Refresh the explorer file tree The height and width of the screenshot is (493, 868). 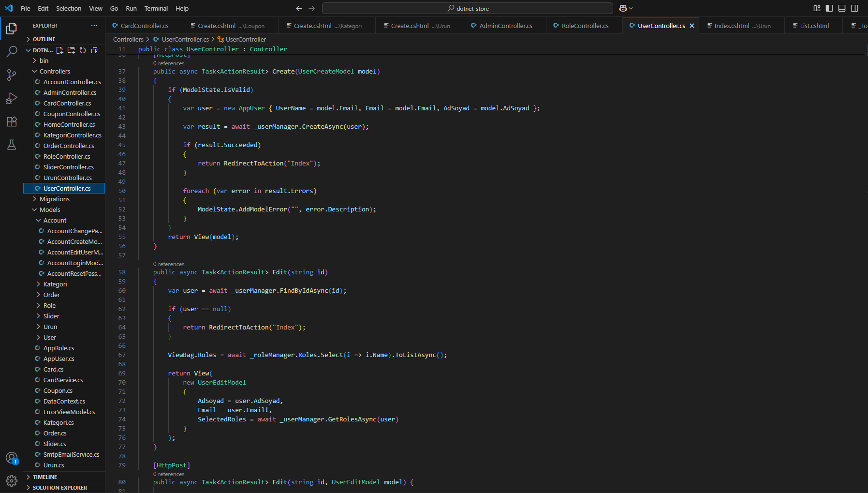83,50
